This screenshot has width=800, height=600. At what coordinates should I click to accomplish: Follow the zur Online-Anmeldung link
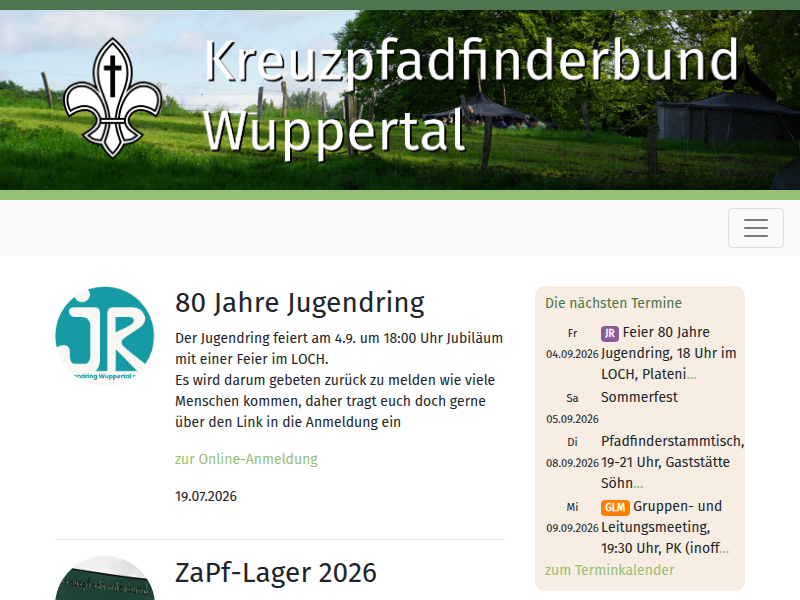pos(246,459)
